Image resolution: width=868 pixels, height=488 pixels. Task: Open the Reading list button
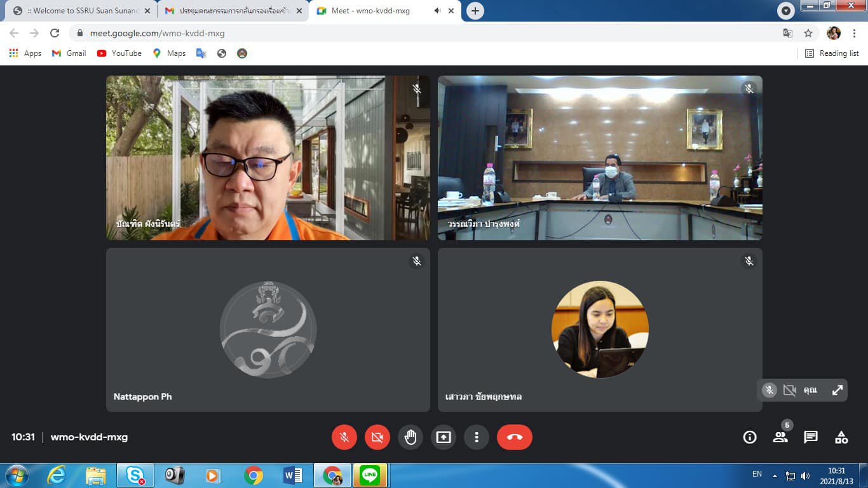tap(832, 53)
